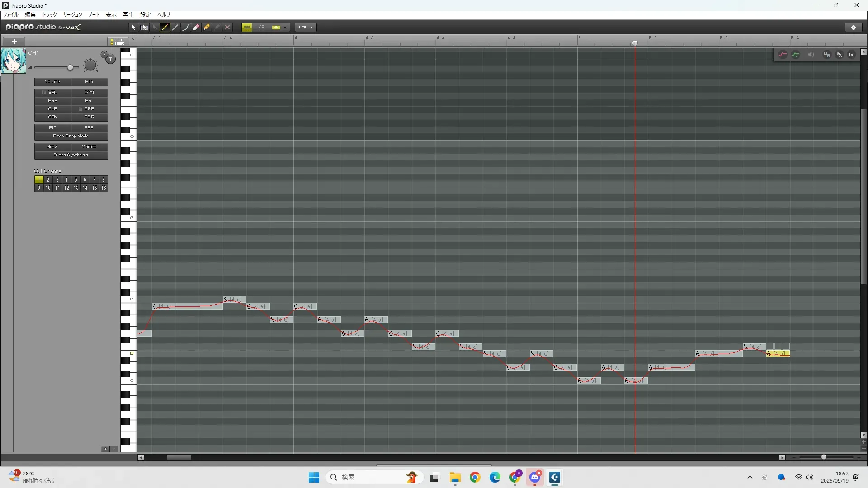Choose the curve line tool
Screen dimensions: 868x488
[x=186, y=28]
